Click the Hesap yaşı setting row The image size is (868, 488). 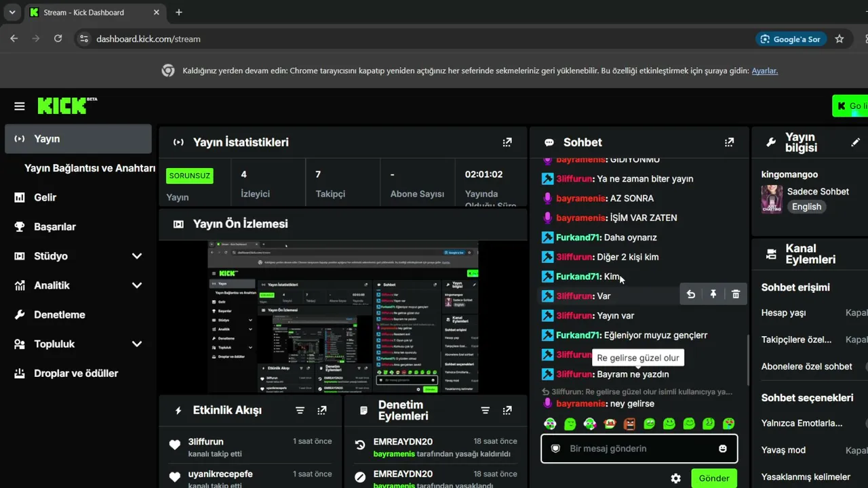click(814, 313)
